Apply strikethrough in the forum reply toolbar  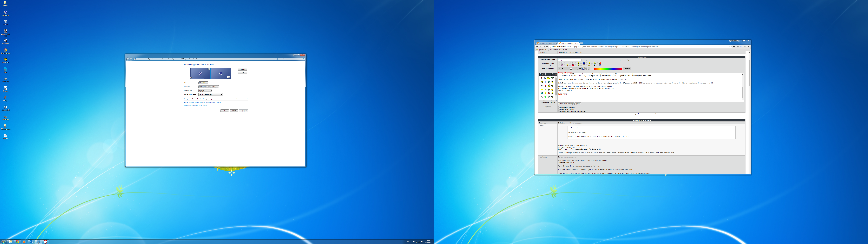pyautogui.click(x=568, y=69)
